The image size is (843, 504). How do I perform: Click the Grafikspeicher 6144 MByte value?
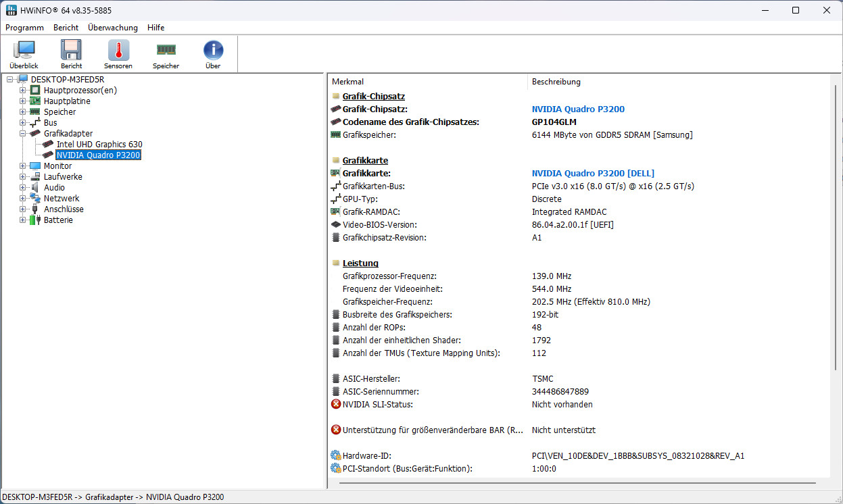[x=612, y=135]
